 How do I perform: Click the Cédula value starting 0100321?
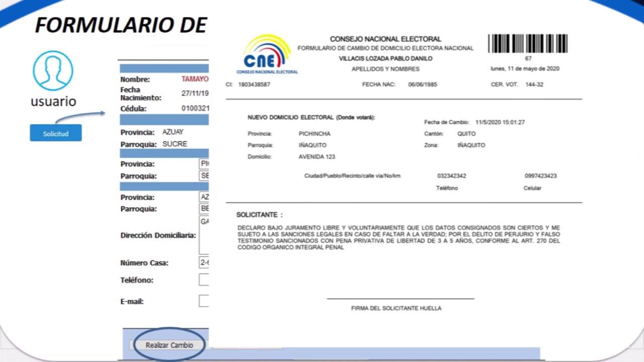click(x=195, y=108)
